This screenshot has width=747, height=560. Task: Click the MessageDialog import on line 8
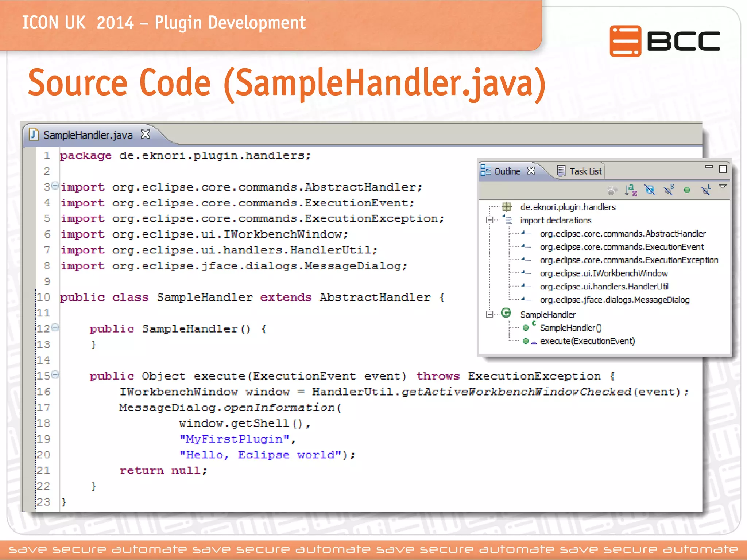(x=234, y=266)
